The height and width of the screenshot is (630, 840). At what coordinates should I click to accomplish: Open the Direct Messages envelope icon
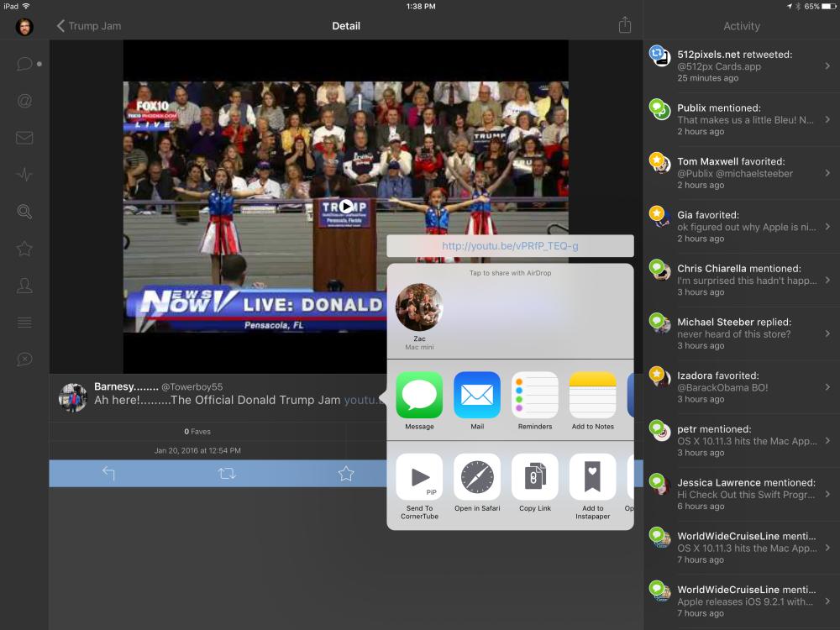pyautogui.click(x=24, y=138)
